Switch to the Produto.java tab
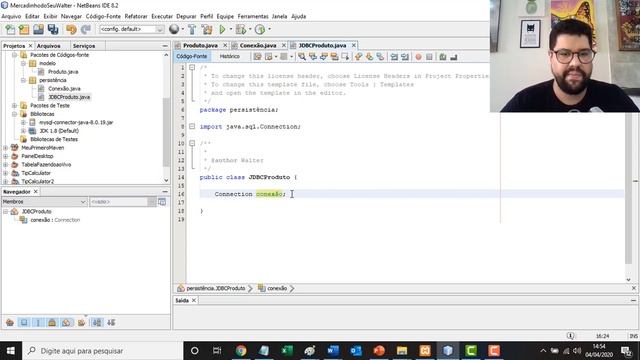 pyautogui.click(x=200, y=45)
